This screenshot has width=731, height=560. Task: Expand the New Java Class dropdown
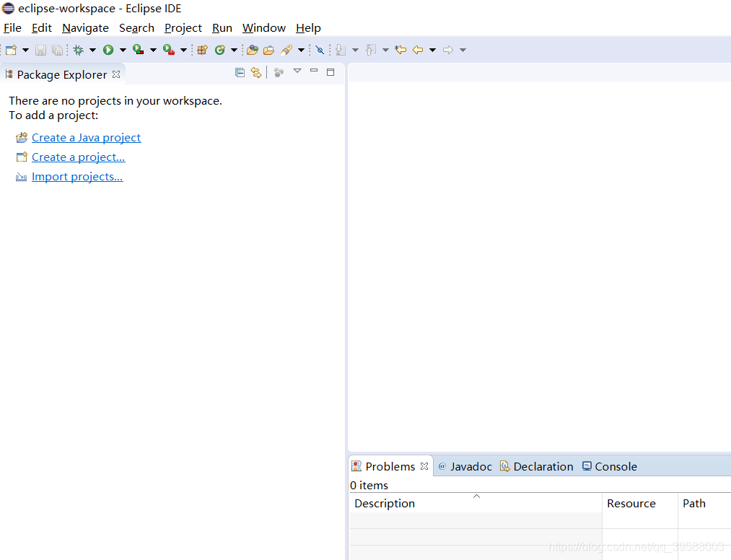pos(234,50)
